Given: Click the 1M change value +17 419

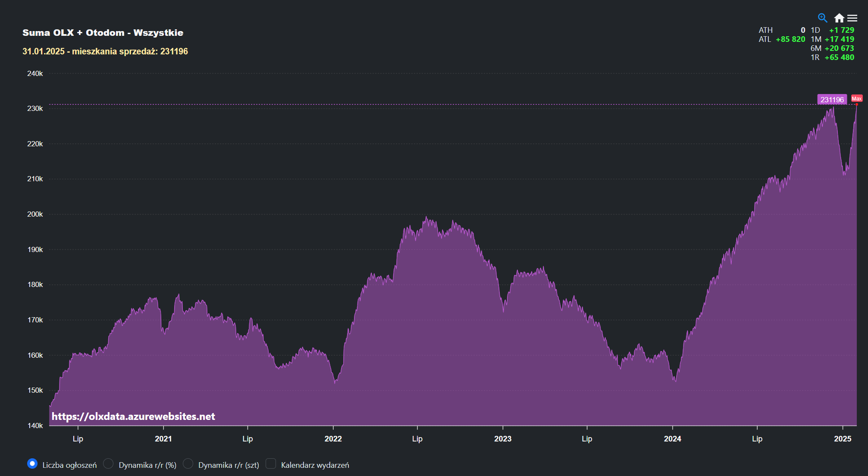Looking at the screenshot, I should pos(839,39).
